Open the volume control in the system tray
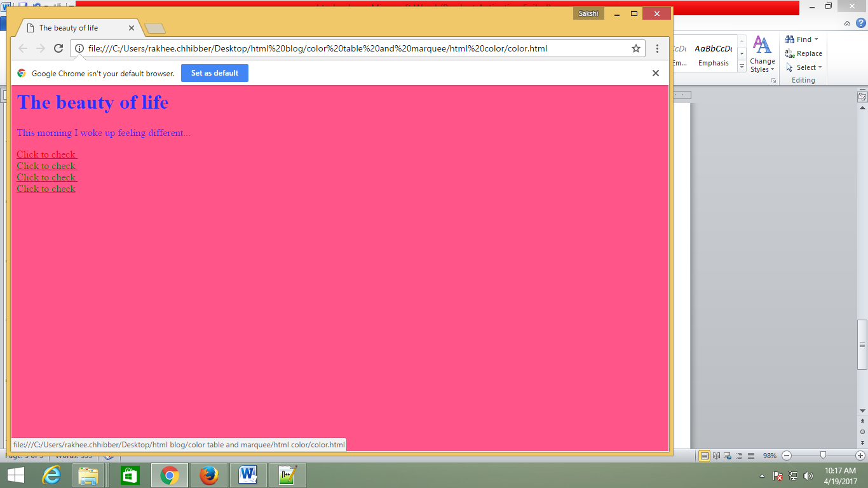The image size is (868, 488). click(x=808, y=477)
